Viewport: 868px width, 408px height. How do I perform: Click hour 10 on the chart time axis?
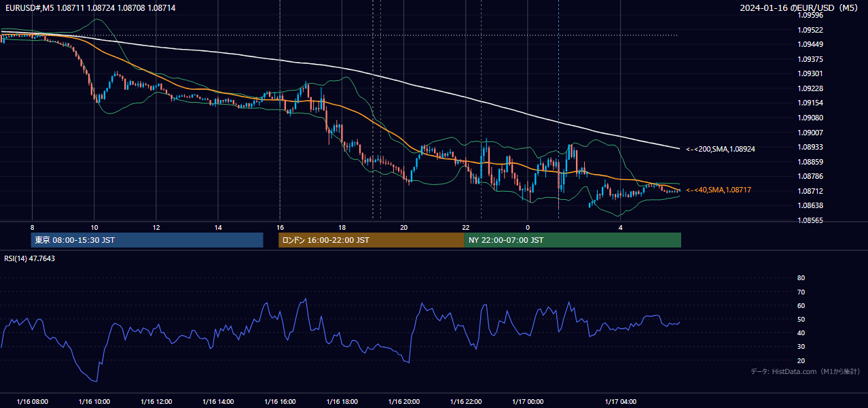pos(94,227)
